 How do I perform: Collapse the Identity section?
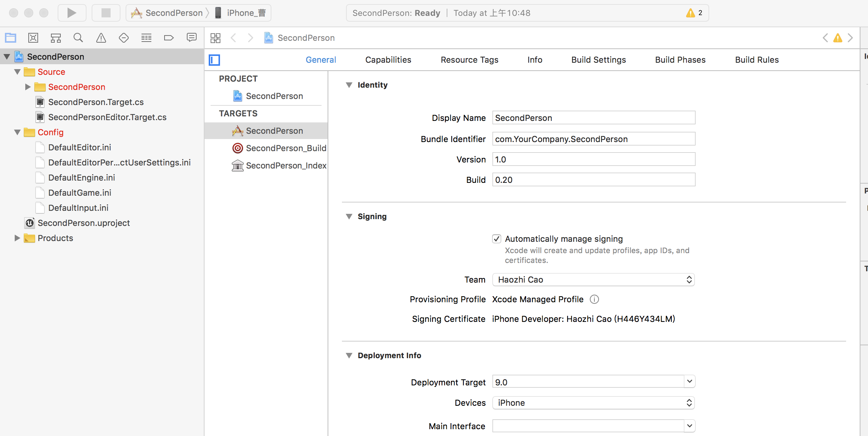[x=349, y=85]
